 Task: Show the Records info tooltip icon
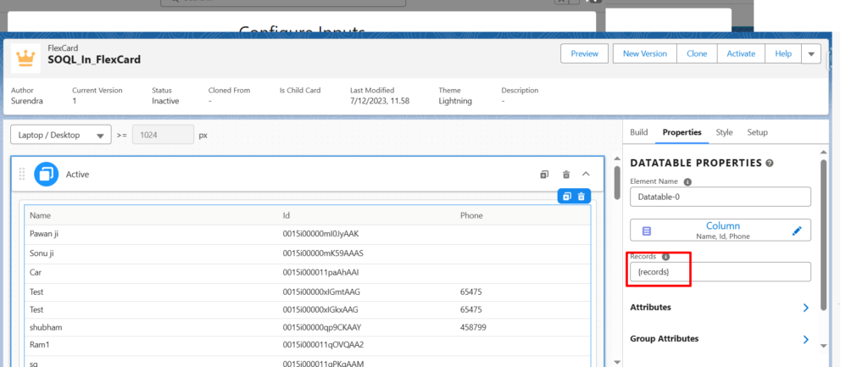[666, 257]
